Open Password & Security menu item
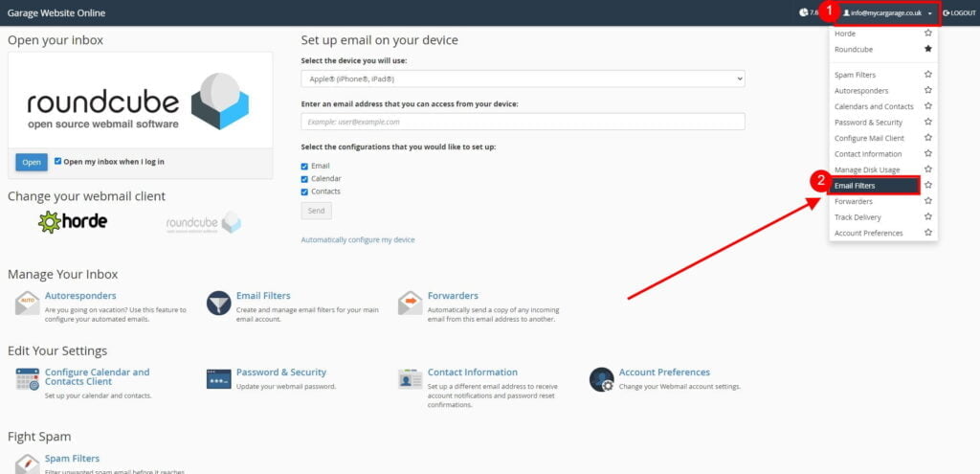The image size is (980, 474). click(x=868, y=123)
